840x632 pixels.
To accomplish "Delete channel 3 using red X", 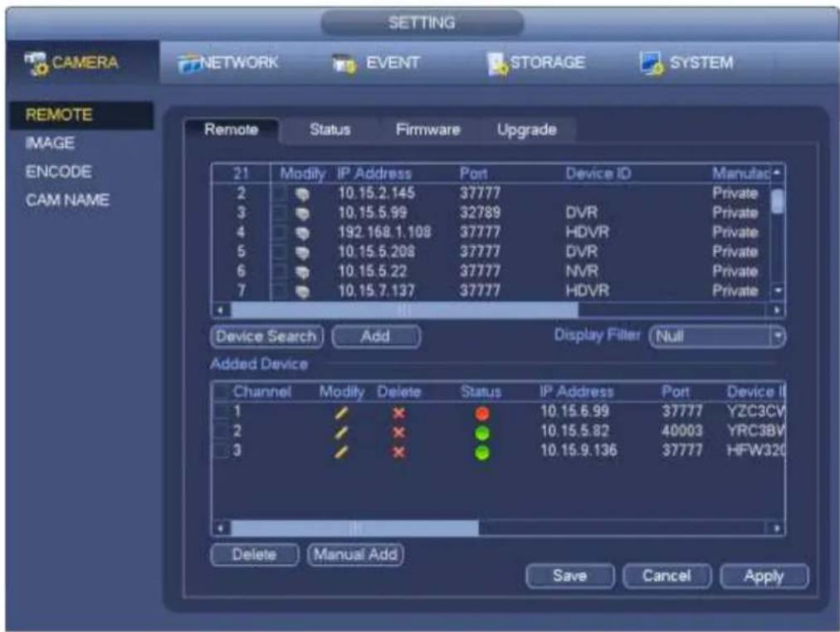I will (x=398, y=452).
